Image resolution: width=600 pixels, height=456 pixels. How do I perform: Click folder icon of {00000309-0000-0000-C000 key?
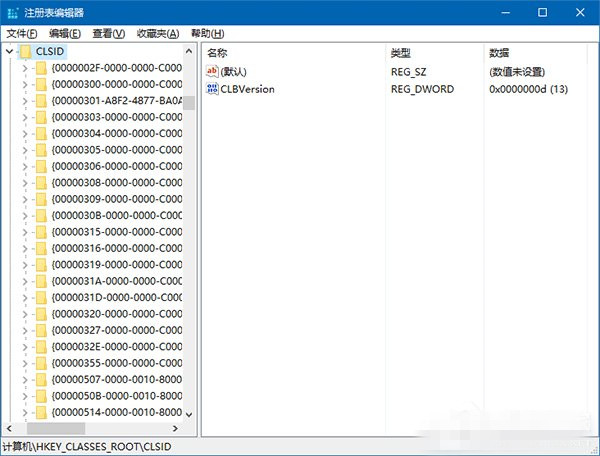point(41,200)
